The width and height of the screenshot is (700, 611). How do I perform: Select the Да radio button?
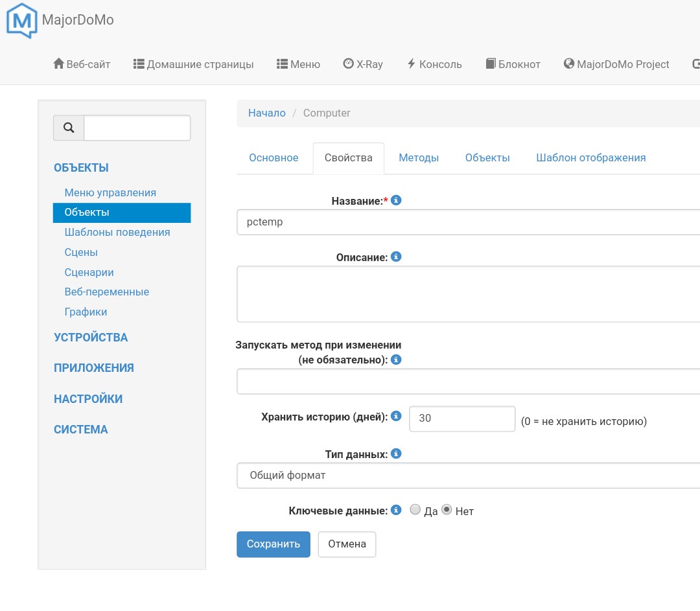[415, 510]
